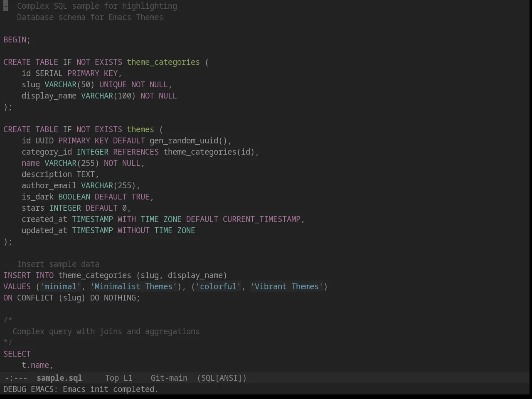Screen dimensions: 532x399
Task: Click the comment 'Insert sample data'
Action: pyautogui.click(x=58, y=264)
